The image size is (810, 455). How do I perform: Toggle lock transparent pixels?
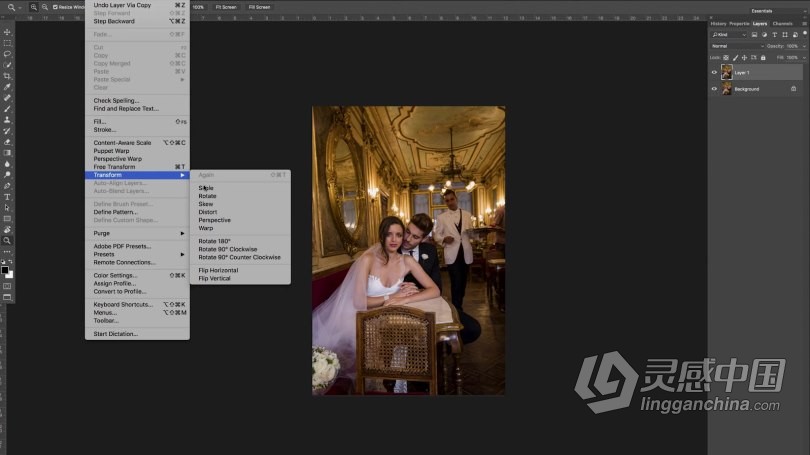tap(726, 58)
